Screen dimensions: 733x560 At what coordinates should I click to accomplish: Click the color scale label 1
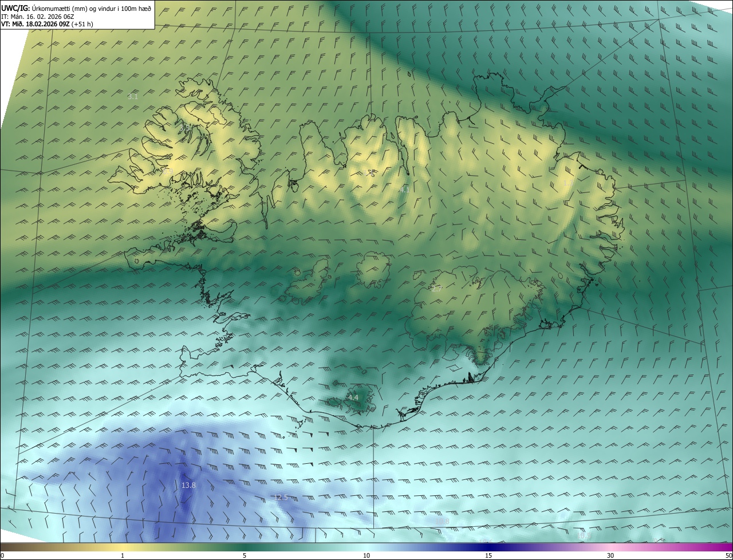[123, 555]
